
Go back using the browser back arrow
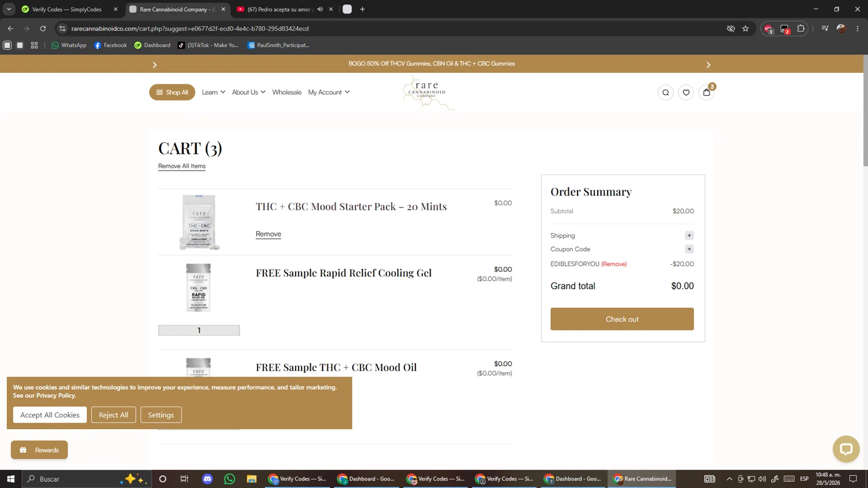[10, 28]
